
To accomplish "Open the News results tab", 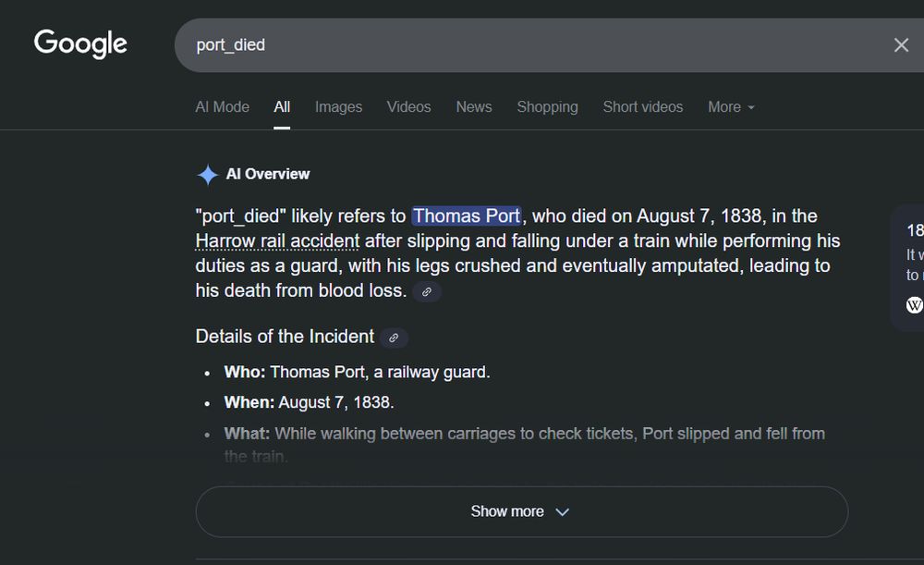I will pos(473,107).
